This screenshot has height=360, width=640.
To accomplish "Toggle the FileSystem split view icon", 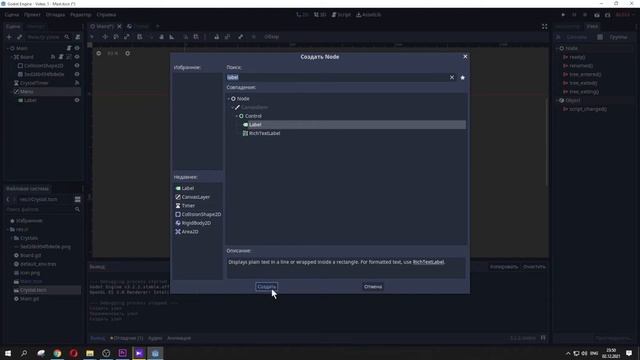I will point(78,200).
